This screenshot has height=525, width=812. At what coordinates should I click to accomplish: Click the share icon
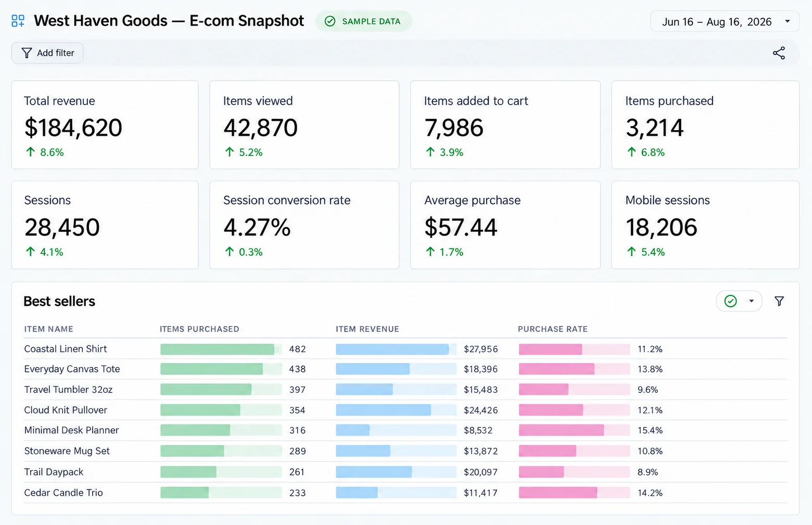point(779,53)
